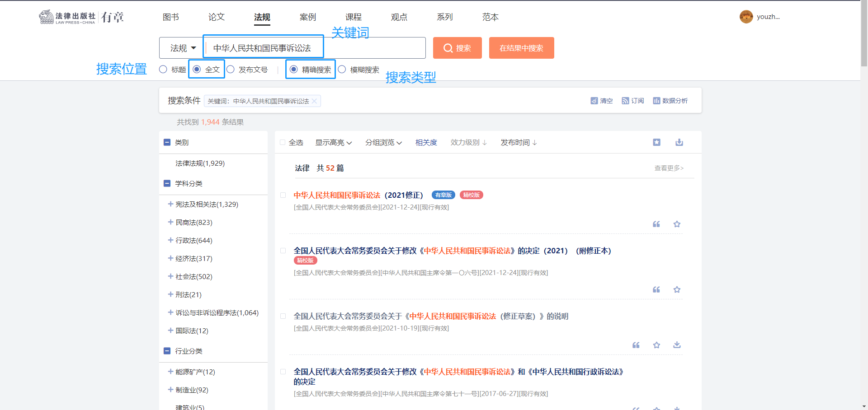
Task: Click the quote icon on first result
Action: click(x=656, y=224)
